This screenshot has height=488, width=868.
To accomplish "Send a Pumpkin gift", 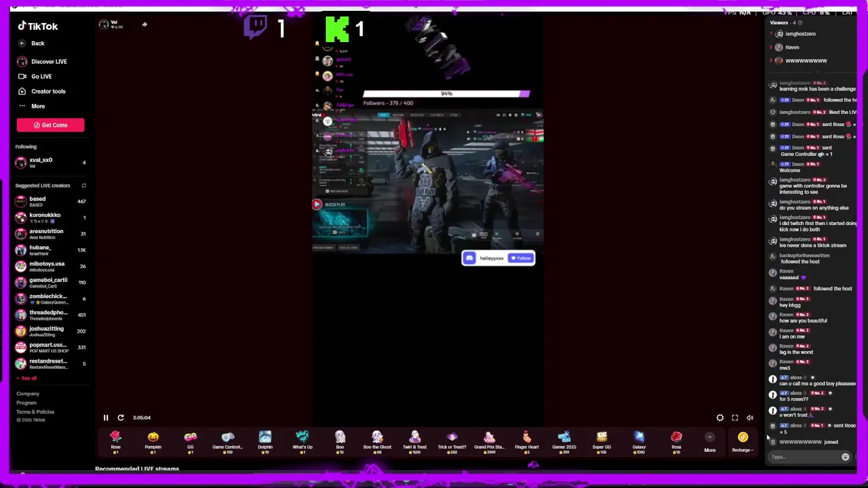I will (x=153, y=441).
